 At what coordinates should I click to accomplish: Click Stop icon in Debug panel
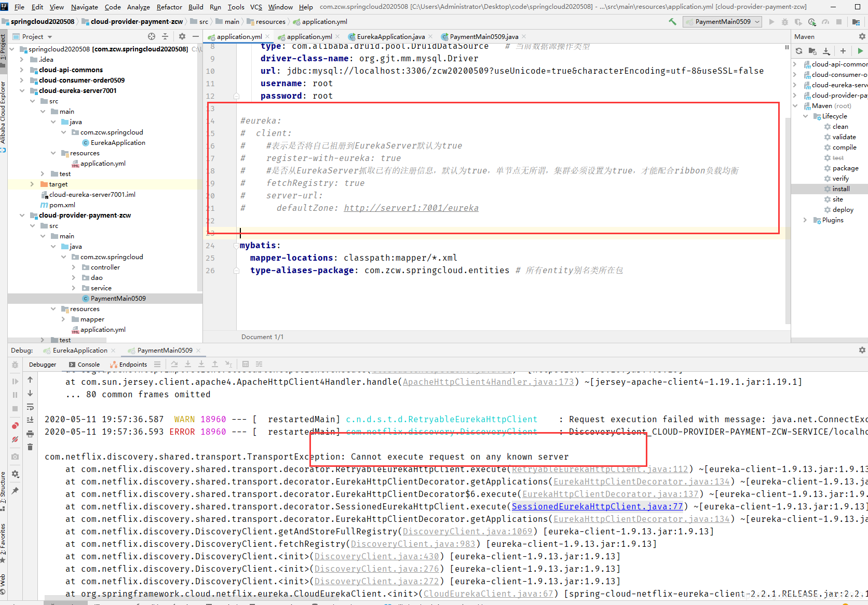[15, 409]
